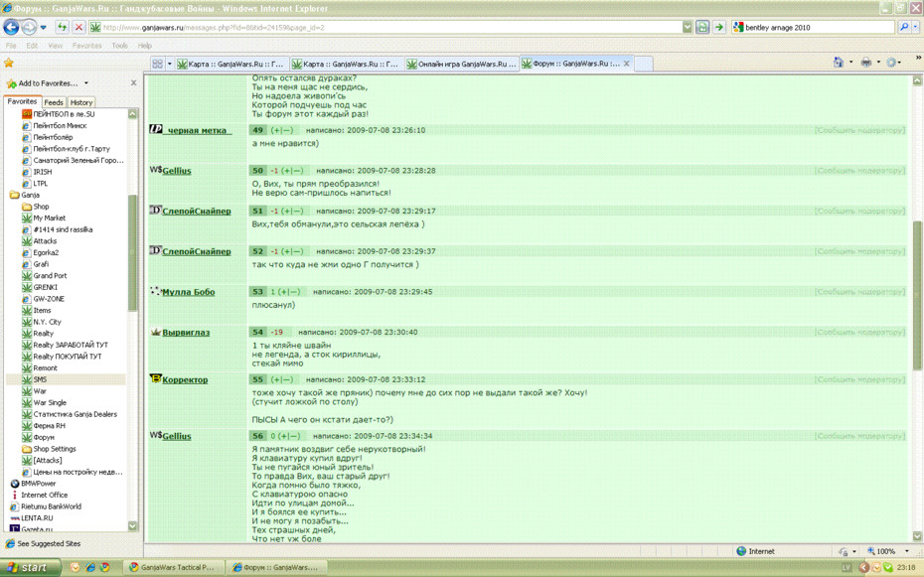The height and width of the screenshot is (577, 924).
Task: Open user profile link Корректор
Action: pyautogui.click(x=185, y=379)
